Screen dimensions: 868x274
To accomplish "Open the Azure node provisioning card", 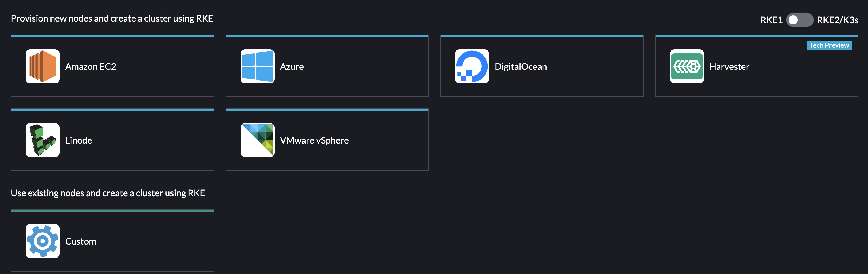I will pos(327,66).
